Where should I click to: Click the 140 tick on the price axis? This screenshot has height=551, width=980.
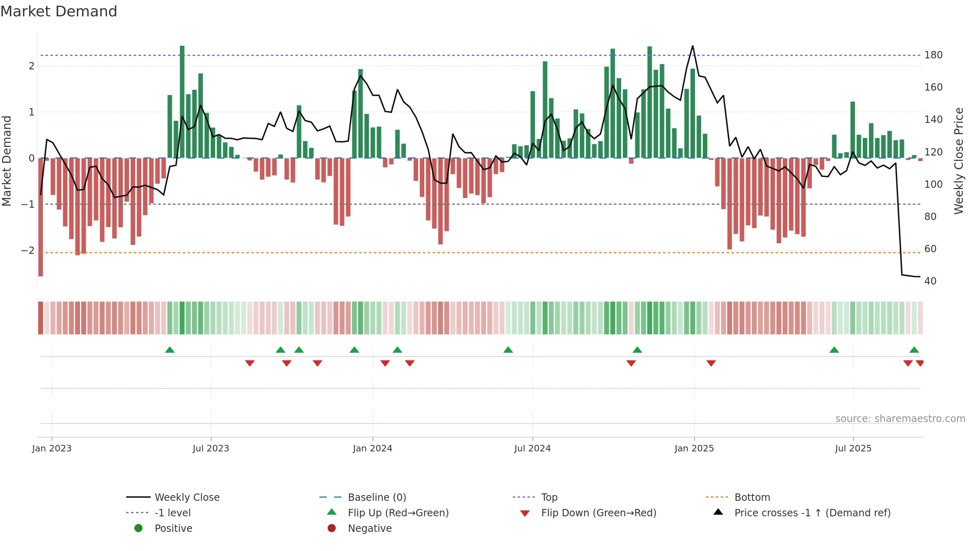[x=933, y=120]
